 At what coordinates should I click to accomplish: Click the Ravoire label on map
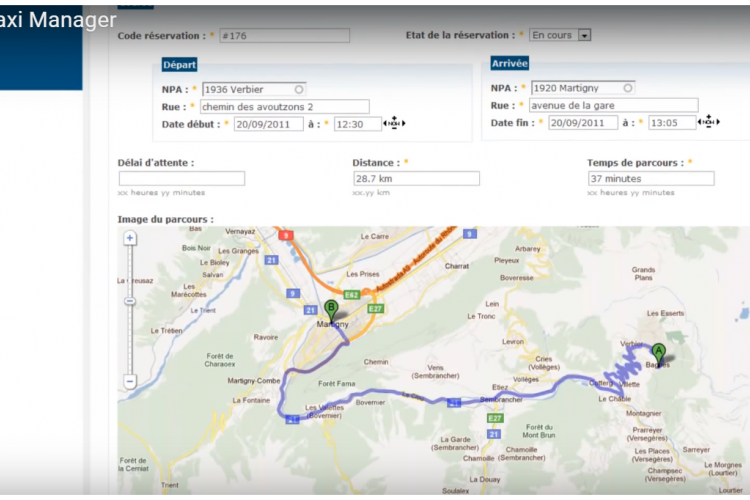coord(266,337)
